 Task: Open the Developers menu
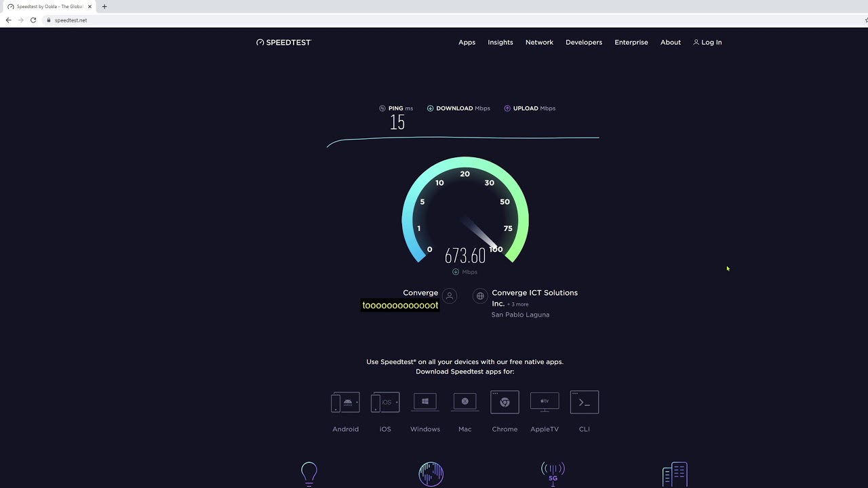[584, 42]
